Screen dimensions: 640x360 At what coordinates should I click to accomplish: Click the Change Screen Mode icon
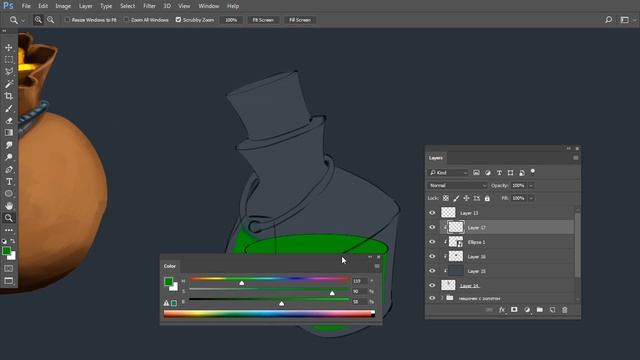[x=9, y=281]
